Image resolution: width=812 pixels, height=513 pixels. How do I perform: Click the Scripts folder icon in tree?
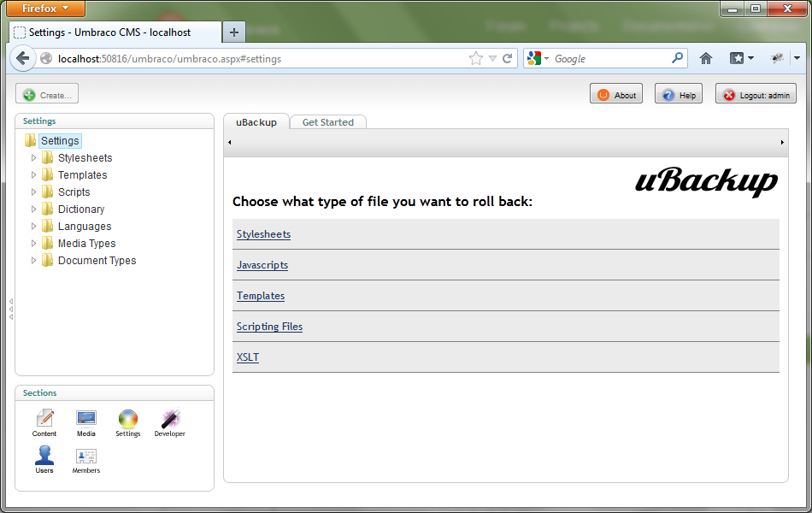[x=48, y=192]
